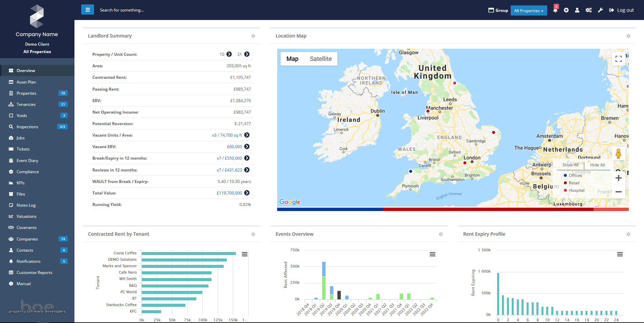644x323 pixels.
Task: Open the settings gears icon in top bar
Action: pyautogui.click(x=589, y=10)
